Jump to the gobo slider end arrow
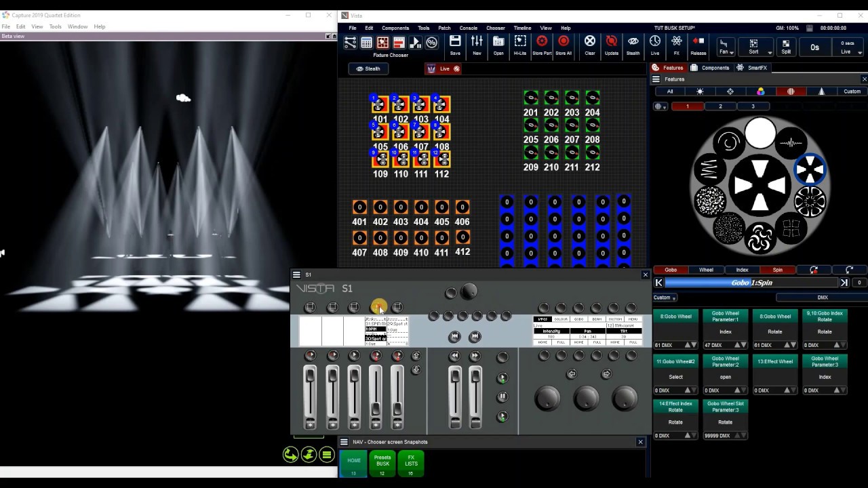The image size is (868, 488). [844, 283]
